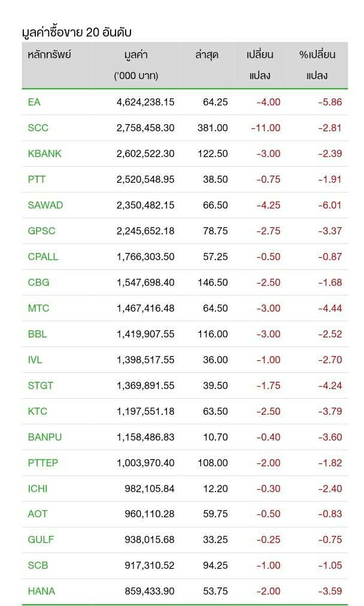Click the GPSC ticker
The image size is (364, 606).
click(42, 231)
